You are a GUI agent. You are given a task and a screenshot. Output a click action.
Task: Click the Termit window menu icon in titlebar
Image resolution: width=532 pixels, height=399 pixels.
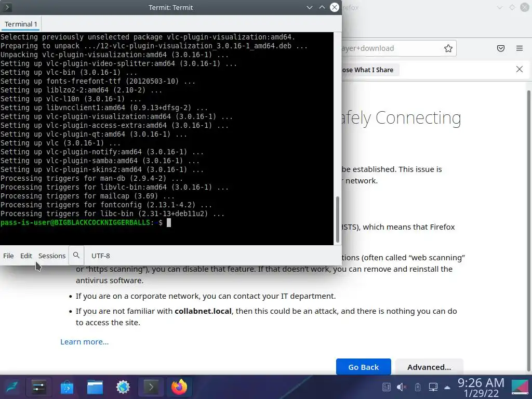(7, 7)
